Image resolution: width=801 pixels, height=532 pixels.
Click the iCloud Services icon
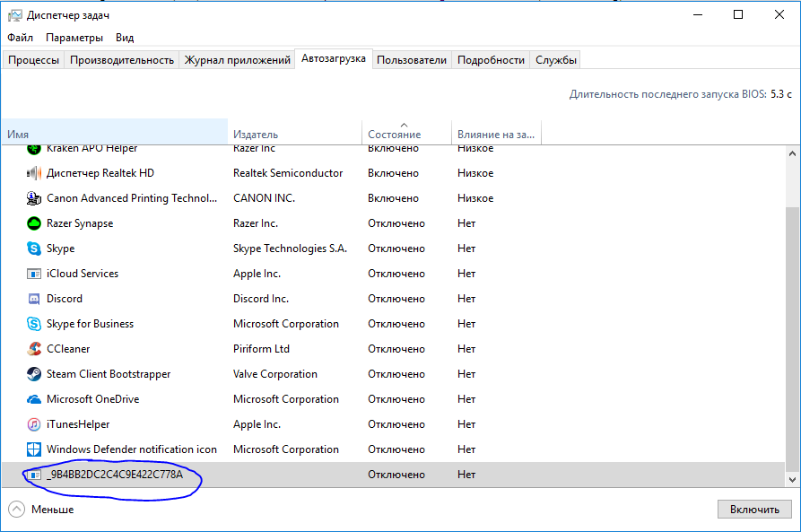point(34,274)
